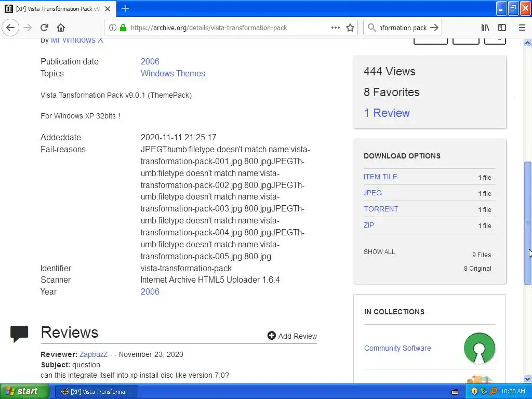
Task: Click the on-screen keyboard tray icon
Action: pos(455,392)
